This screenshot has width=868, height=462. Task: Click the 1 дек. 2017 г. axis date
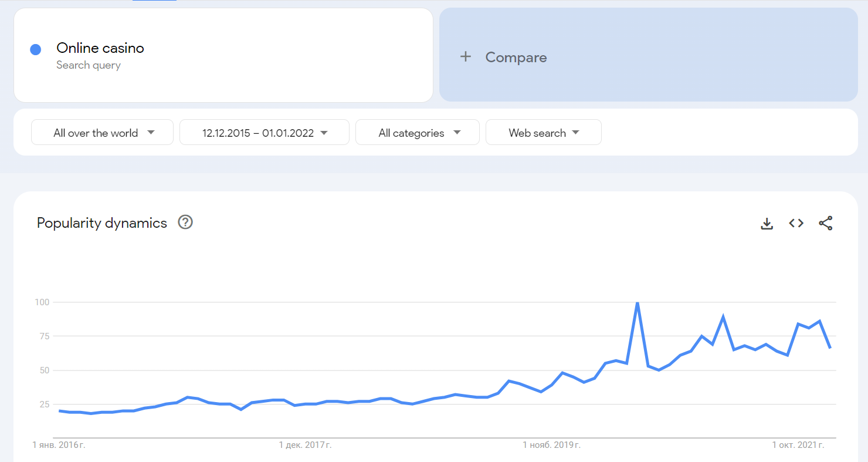(305, 446)
